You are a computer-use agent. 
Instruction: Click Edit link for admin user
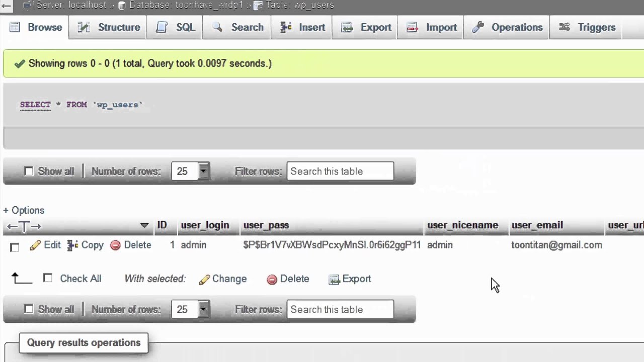coord(52,245)
